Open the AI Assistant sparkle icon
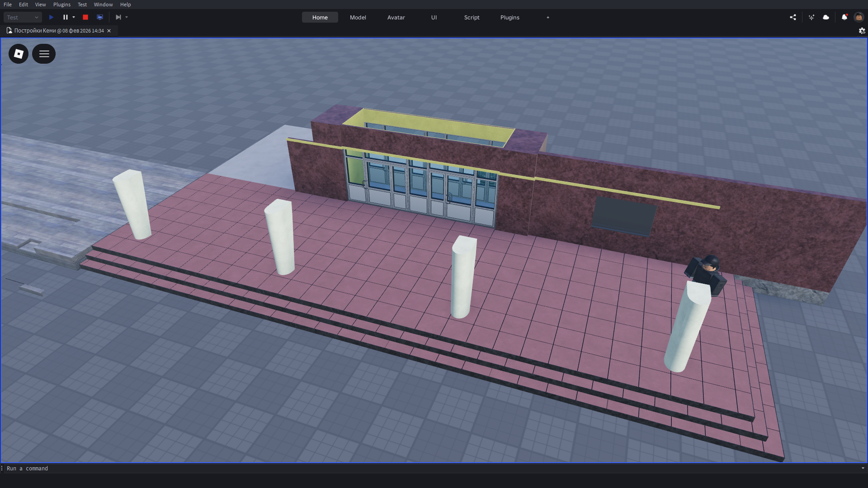868x488 pixels. click(x=811, y=17)
